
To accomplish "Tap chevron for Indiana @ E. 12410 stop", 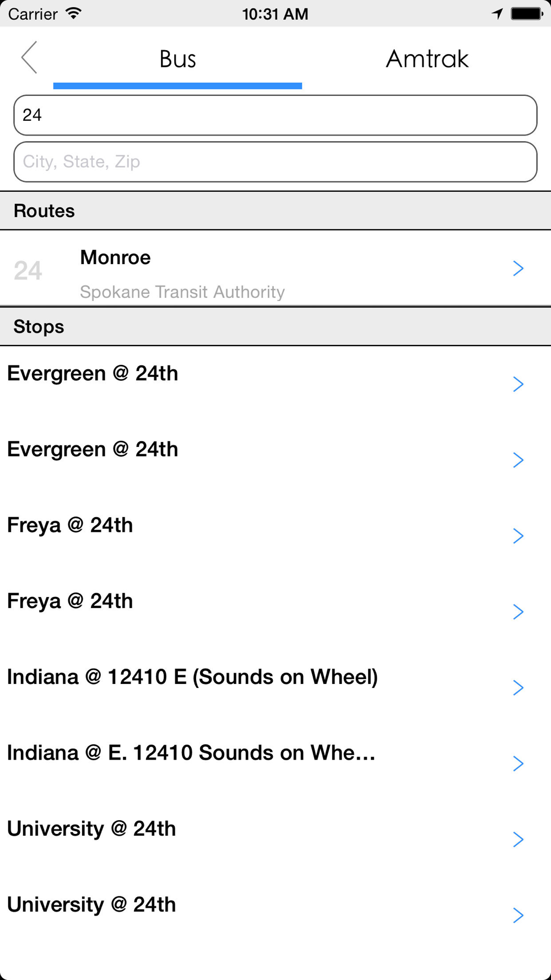I will [518, 763].
